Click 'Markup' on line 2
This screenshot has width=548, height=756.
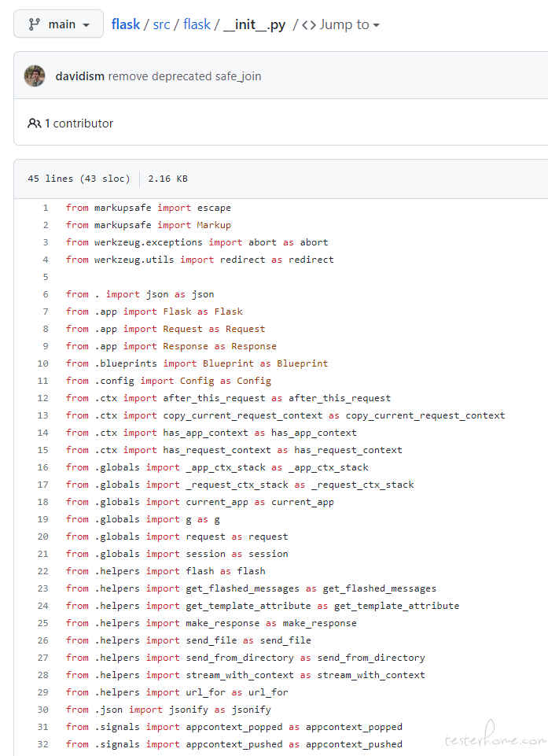coord(214,225)
